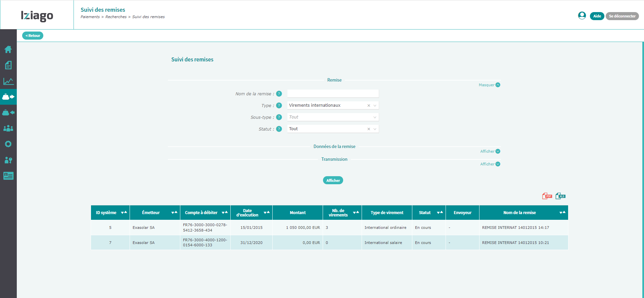This screenshot has height=298, width=644.
Task: Export results using the PDF icon
Action: (x=547, y=196)
